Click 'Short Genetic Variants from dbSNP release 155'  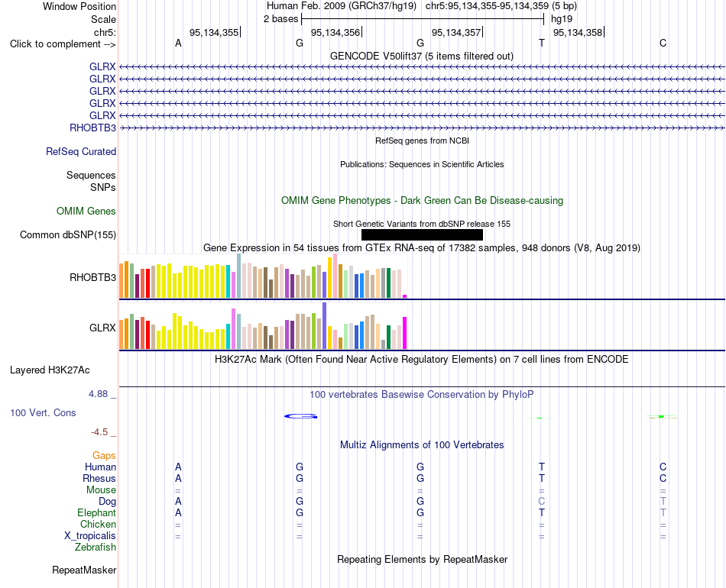(x=422, y=224)
